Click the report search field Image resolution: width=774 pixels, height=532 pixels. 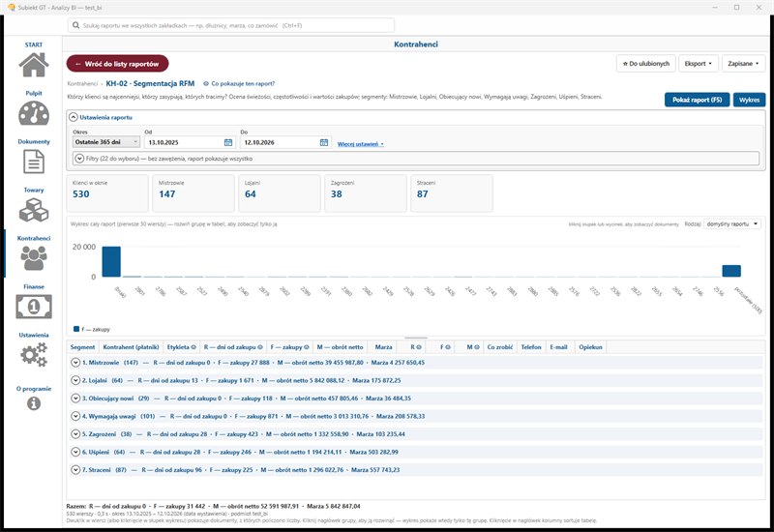[231, 25]
